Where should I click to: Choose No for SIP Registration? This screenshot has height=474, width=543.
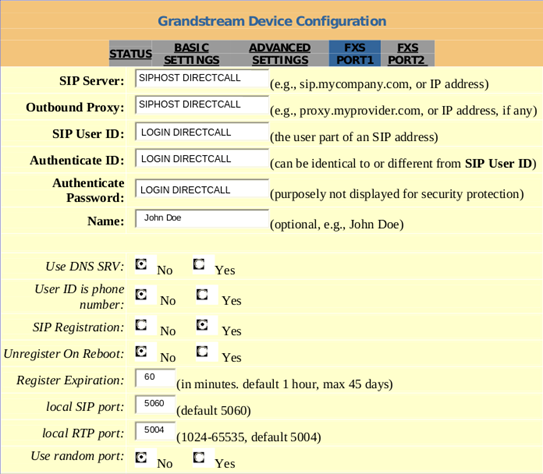point(141,325)
